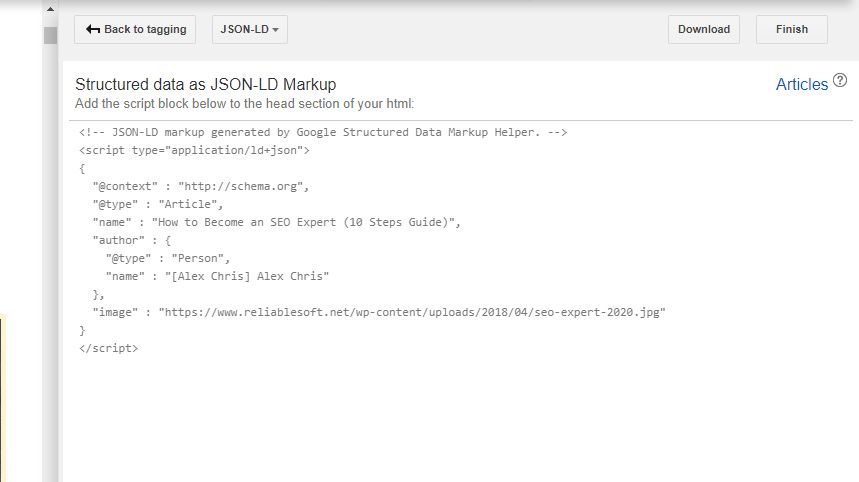Click the opening script type application/ld+json line
Screen dimensions: 859x482
click(194, 150)
